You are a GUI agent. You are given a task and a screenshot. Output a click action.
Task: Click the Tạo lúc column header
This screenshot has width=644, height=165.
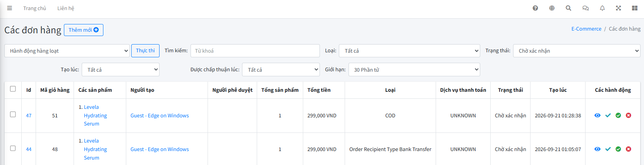point(558,90)
